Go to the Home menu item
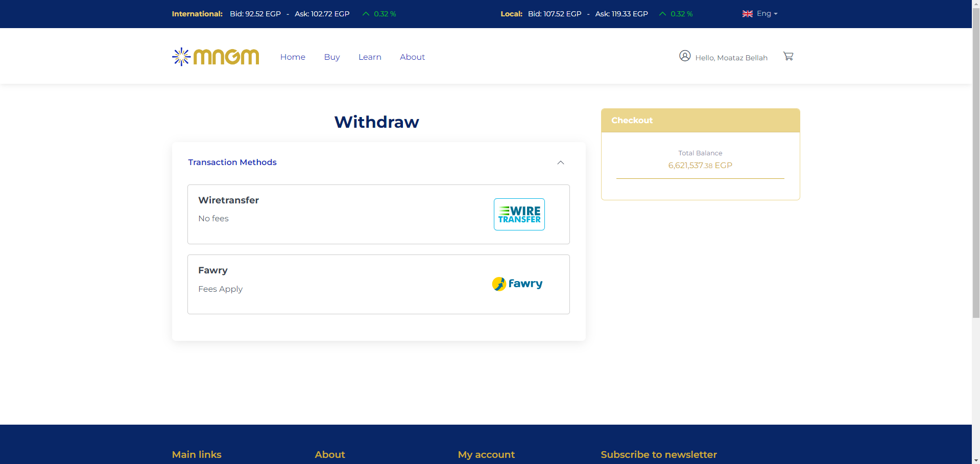980x464 pixels. pyautogui.click(x=293, y=57)
